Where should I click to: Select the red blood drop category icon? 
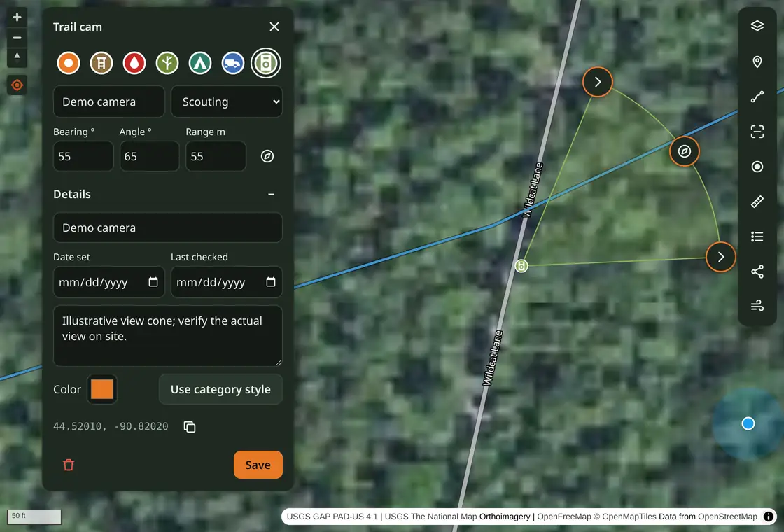click(x=134, y=64)
